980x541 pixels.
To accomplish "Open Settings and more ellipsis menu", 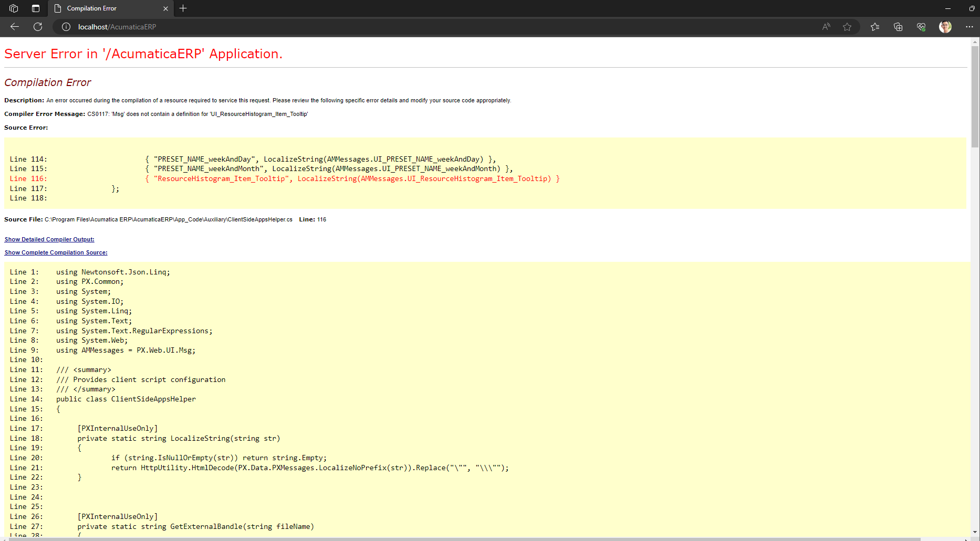I will [969, 27].
